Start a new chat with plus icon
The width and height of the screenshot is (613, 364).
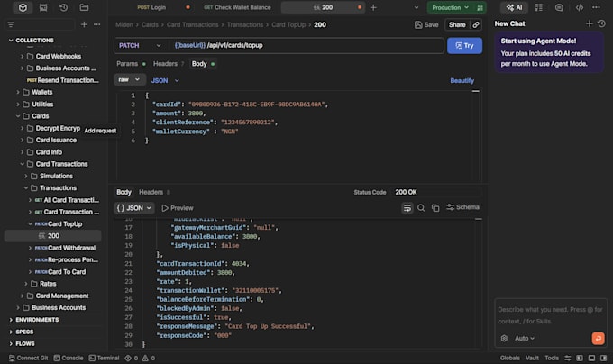(590, 23)
